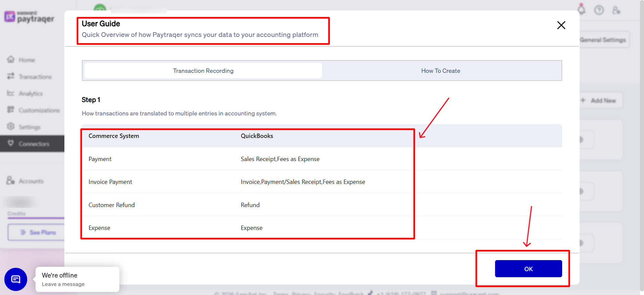
Task: Open Analytics in the sidebar
Action: pos(25,93)
